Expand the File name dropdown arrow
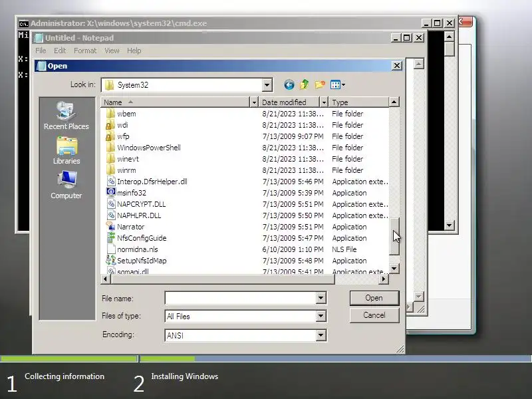Viewport: 532px width, 399px height. (x=321, y=298)
